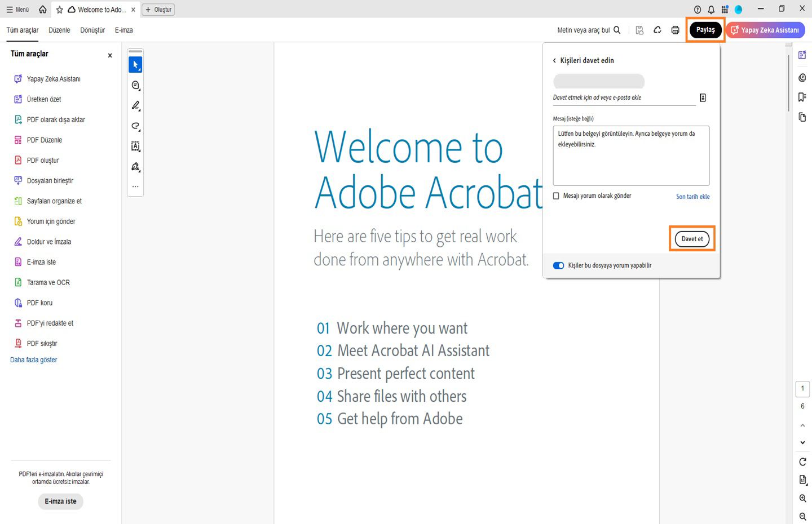Click the rotate view icon
This screenshot has width=812, height=524.
point(802,462)
